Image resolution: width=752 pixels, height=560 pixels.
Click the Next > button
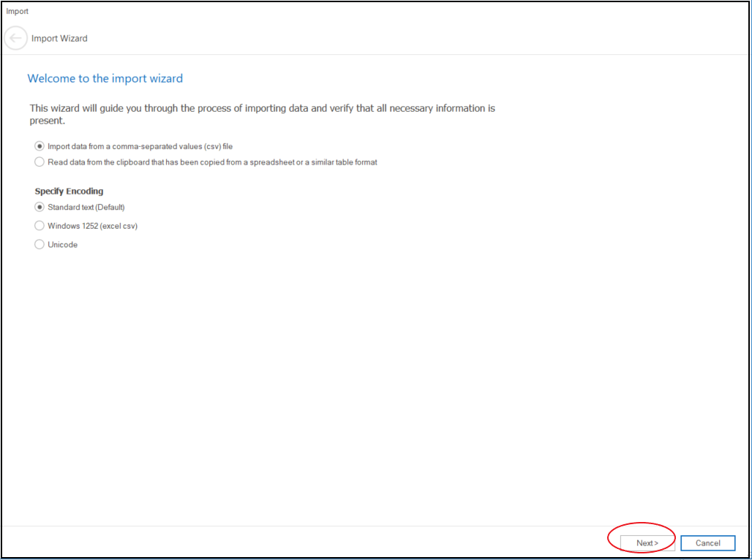[x=647, y=543]
